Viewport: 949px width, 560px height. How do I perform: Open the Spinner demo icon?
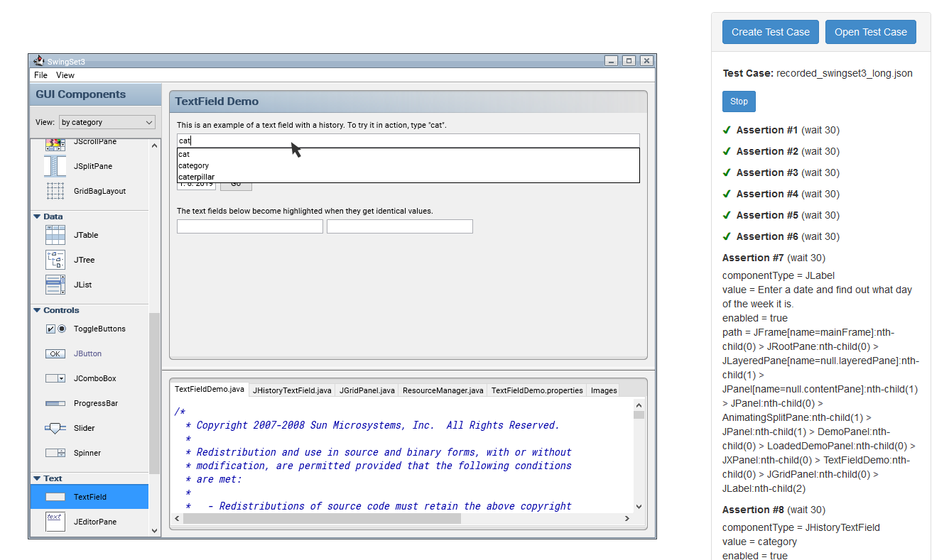pos(55,453)
